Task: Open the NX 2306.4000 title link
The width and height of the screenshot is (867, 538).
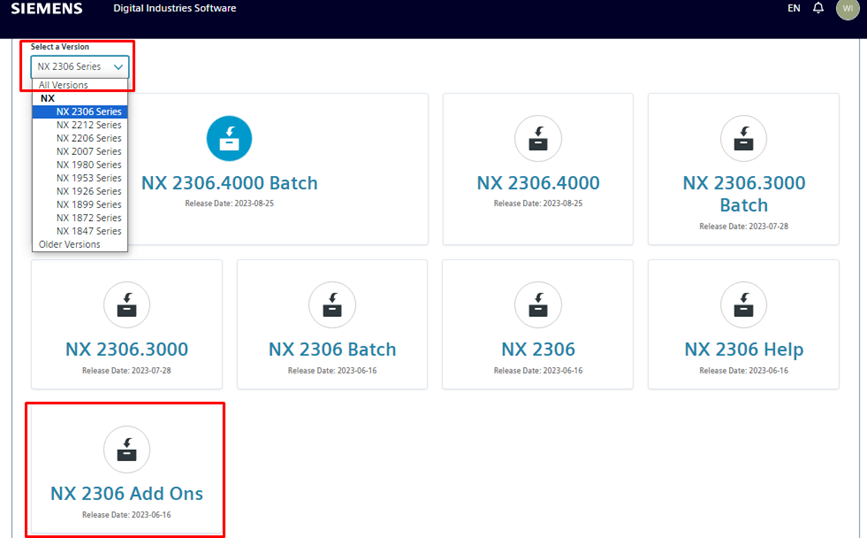Action: click(x=538, y=182)
